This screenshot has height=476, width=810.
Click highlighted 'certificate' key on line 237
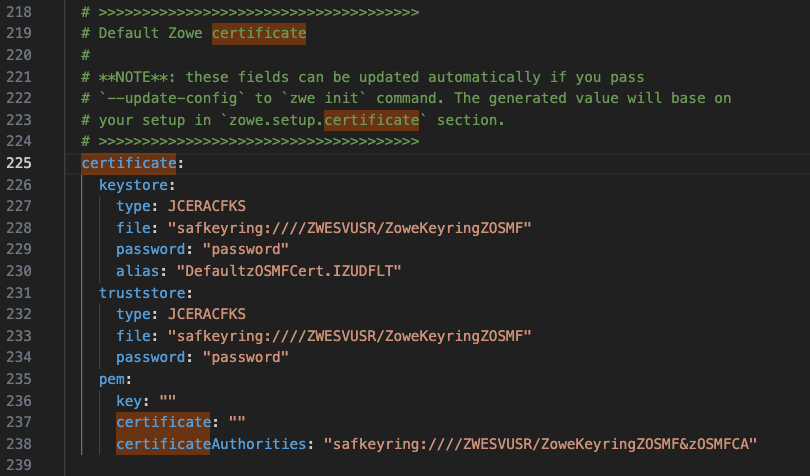[163, 422]
